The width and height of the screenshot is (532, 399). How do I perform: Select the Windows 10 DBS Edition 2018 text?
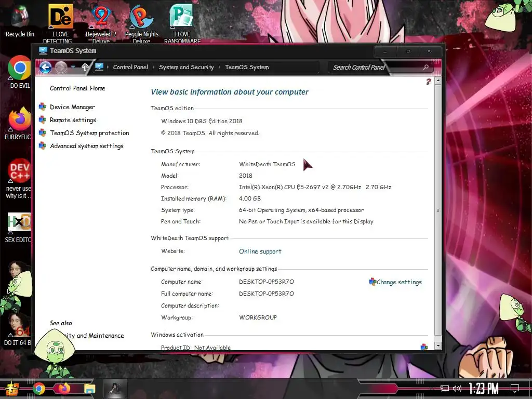202,121
